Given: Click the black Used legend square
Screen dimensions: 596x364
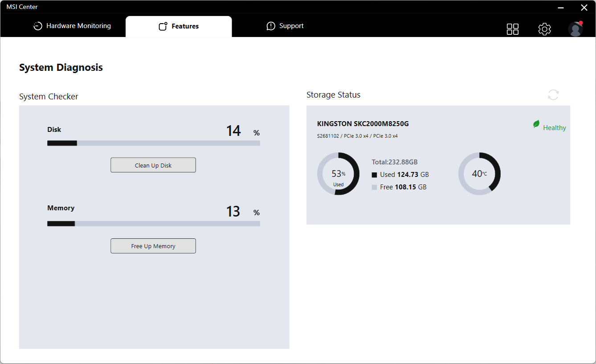Looking at the screenshot, I should point(374,175).
